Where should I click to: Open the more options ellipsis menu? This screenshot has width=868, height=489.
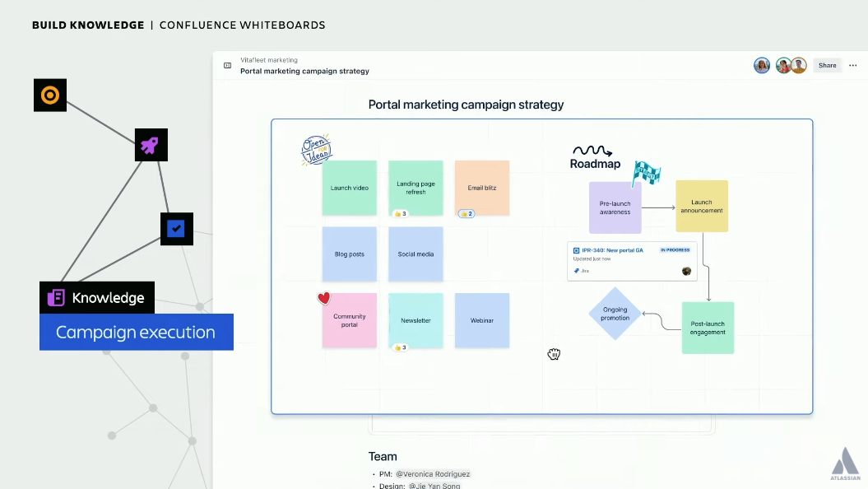(x=853, y=65)
